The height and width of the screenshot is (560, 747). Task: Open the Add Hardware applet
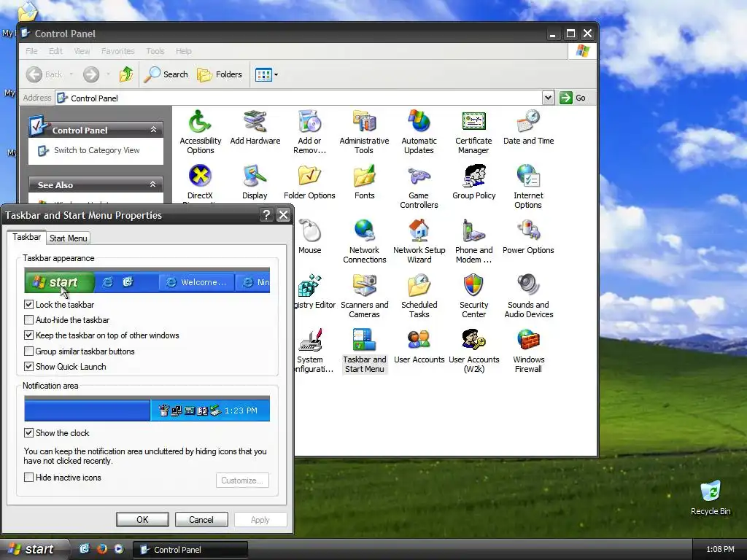pos(255,128)
